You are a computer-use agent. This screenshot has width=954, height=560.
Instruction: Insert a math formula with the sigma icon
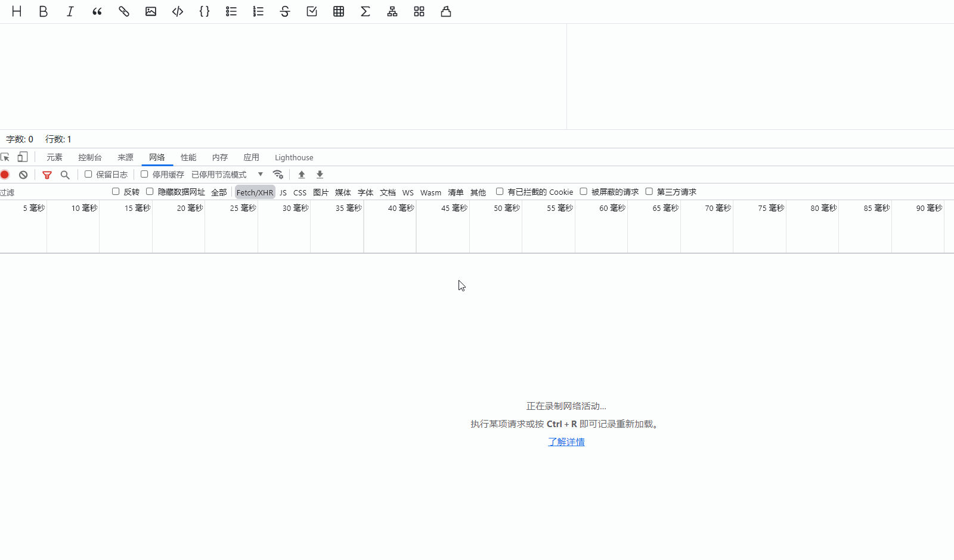pyautogui.click(x=366, y=11)
